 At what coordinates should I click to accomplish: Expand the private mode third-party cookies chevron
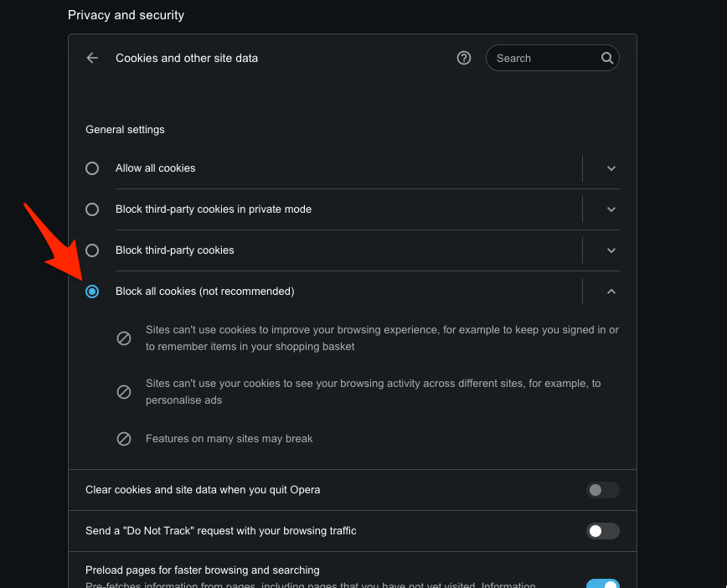pos(611,209)
